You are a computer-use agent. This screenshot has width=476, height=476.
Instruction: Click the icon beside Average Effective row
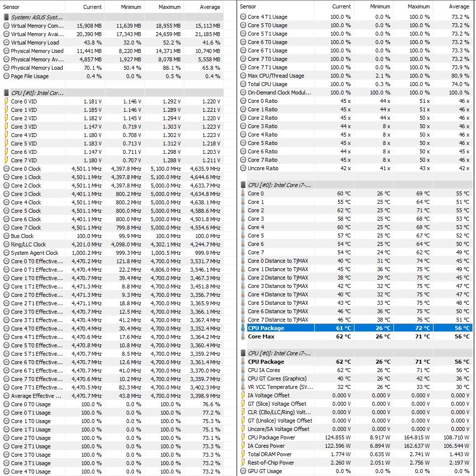6,396
